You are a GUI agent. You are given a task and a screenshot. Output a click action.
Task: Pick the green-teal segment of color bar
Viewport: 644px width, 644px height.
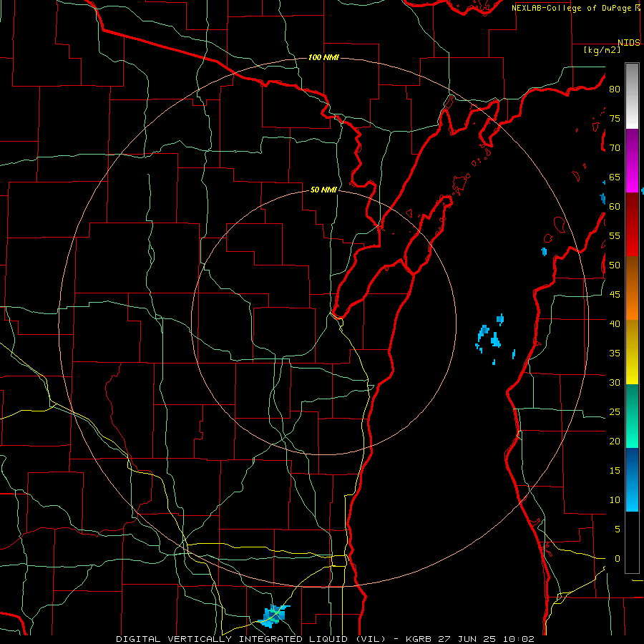(x=632, y=416)
